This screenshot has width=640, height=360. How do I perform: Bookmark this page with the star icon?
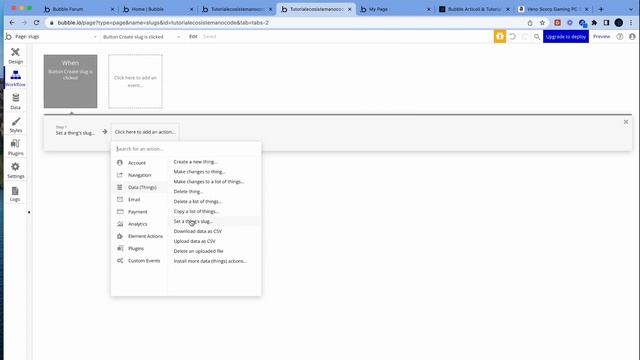click(542, 23)
